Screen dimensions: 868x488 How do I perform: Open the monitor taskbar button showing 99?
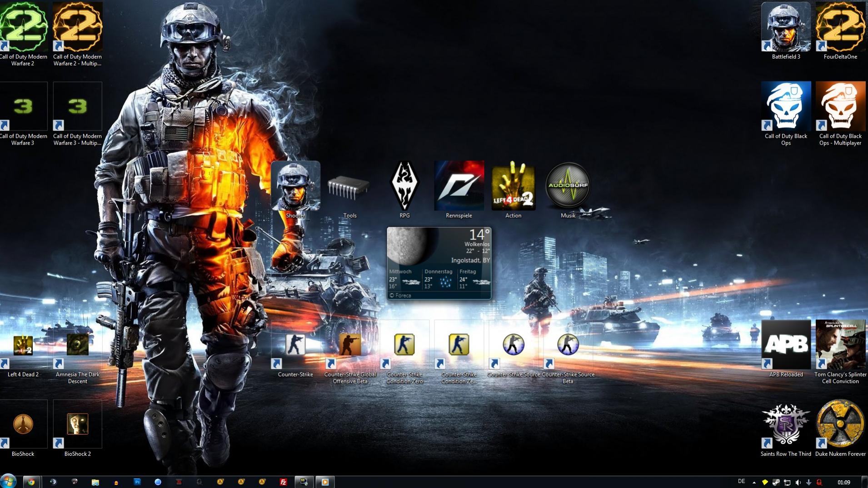pyautogui.click(x=304, y=482)
